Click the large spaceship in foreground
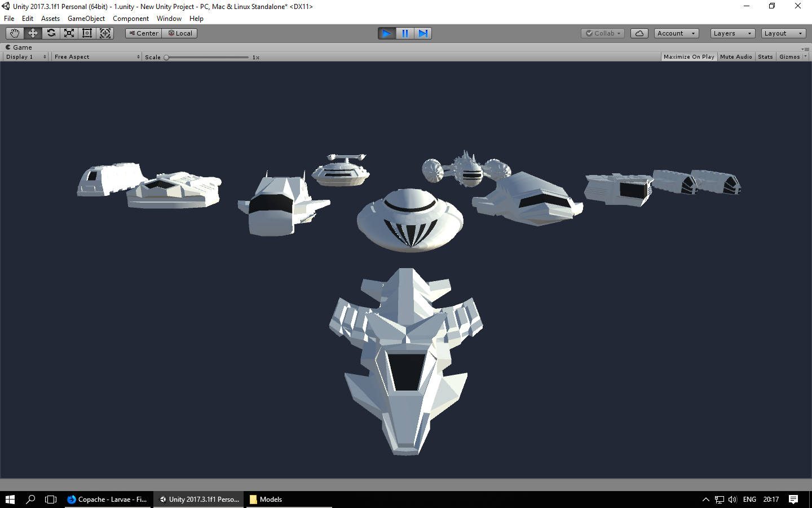 [406, 361]
